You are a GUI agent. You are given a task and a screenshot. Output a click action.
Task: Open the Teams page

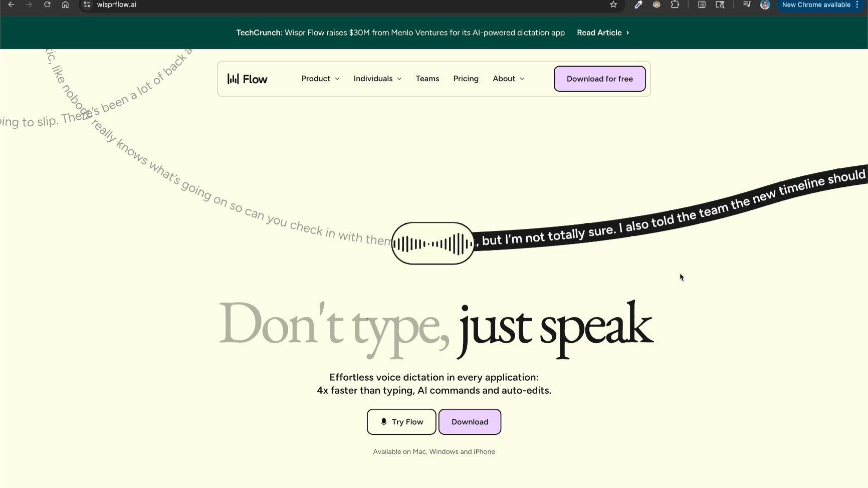[427, 79]
